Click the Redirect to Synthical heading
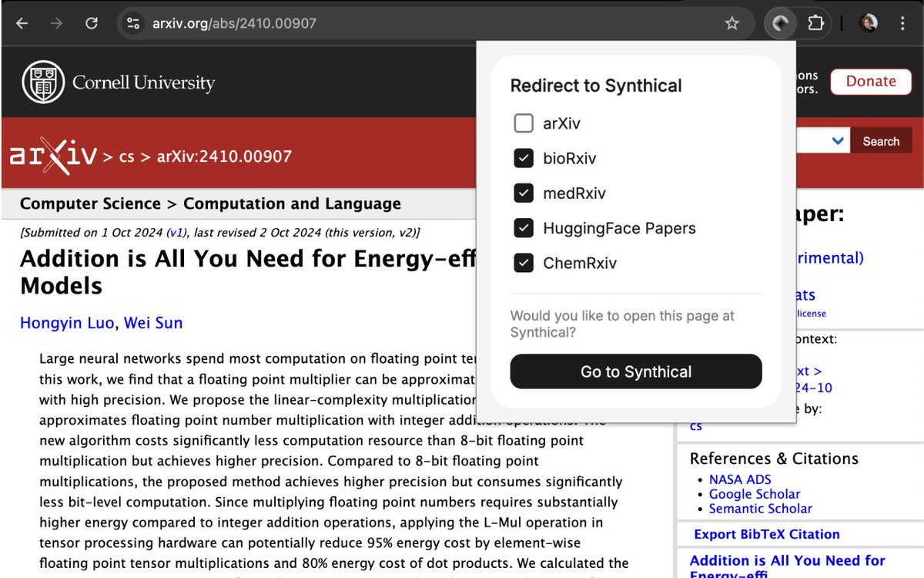 596,86
